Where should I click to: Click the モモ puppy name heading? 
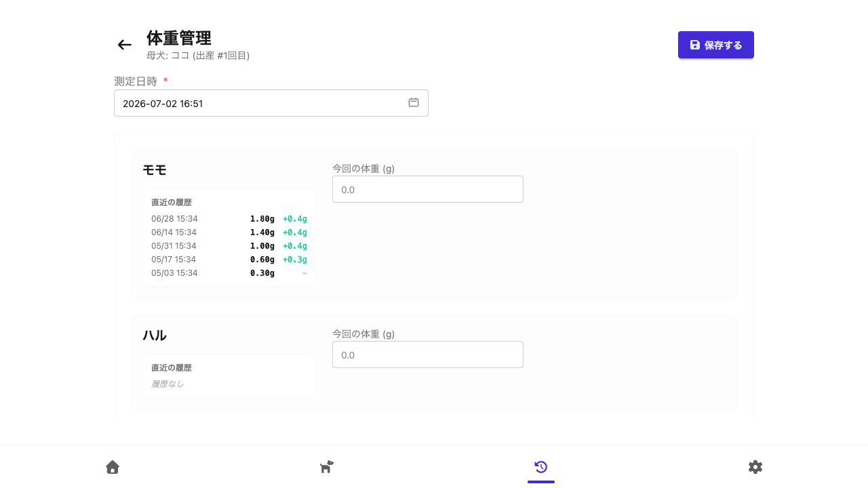pos(155,170)
